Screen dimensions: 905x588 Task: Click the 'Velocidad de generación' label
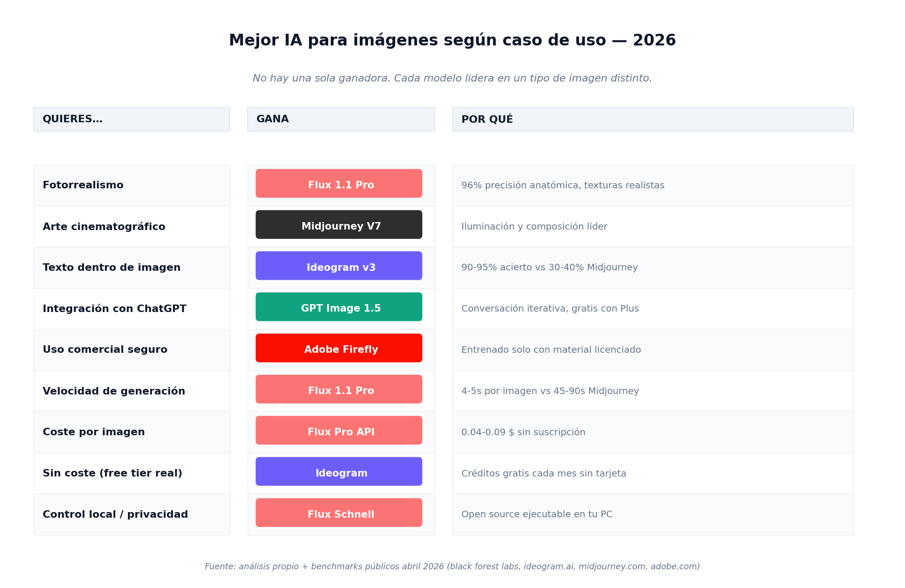(114, 391)
